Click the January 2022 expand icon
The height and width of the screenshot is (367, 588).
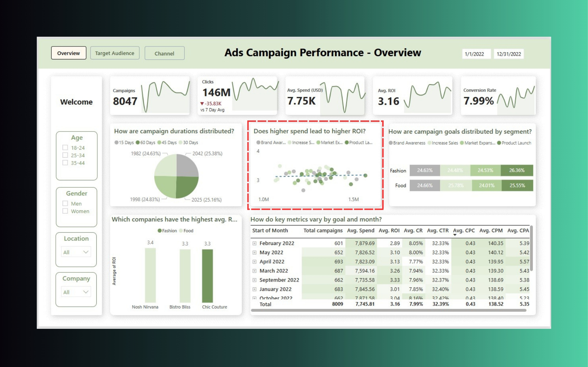click(254, 289)
